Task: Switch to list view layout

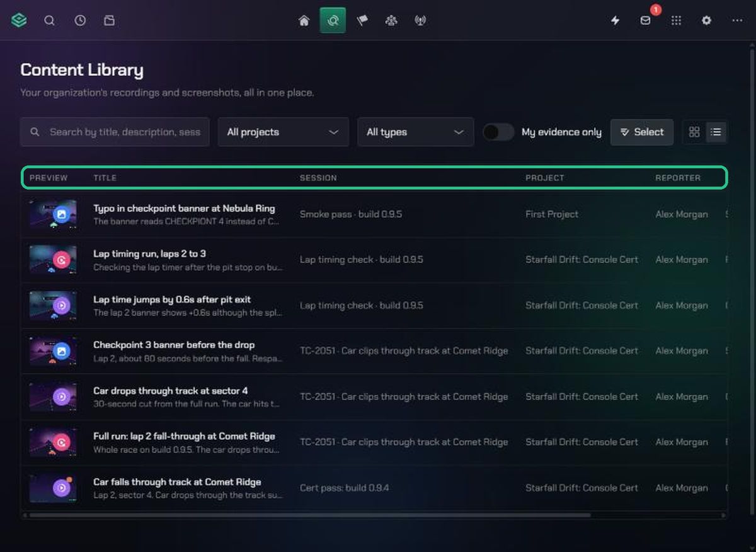Action: tap(716, 132)
